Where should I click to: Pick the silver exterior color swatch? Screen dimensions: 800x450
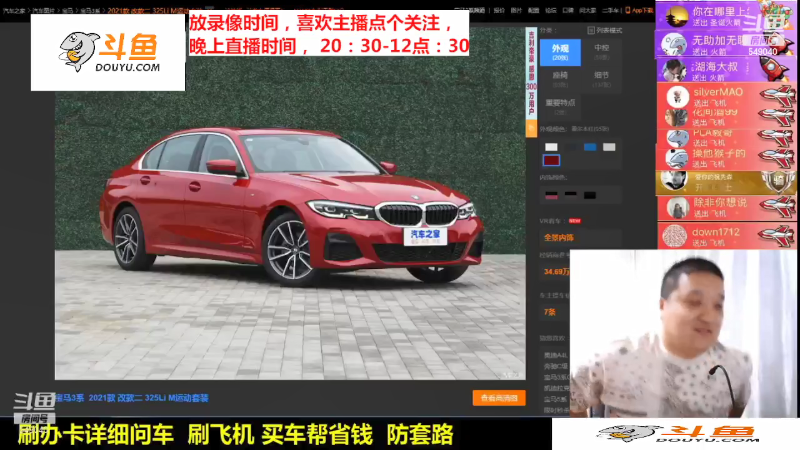(609, 147)
